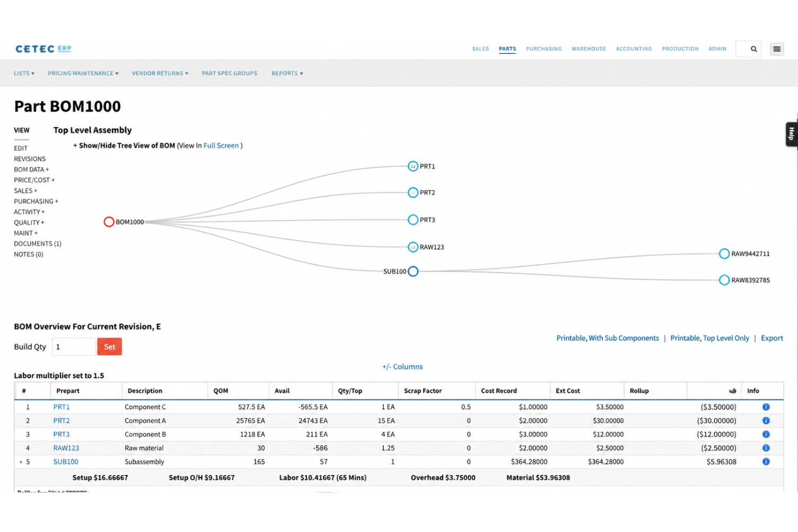Open info icon for PRT3 row
Viewport: 798px width, 532px height.
(x=766, y=434)
